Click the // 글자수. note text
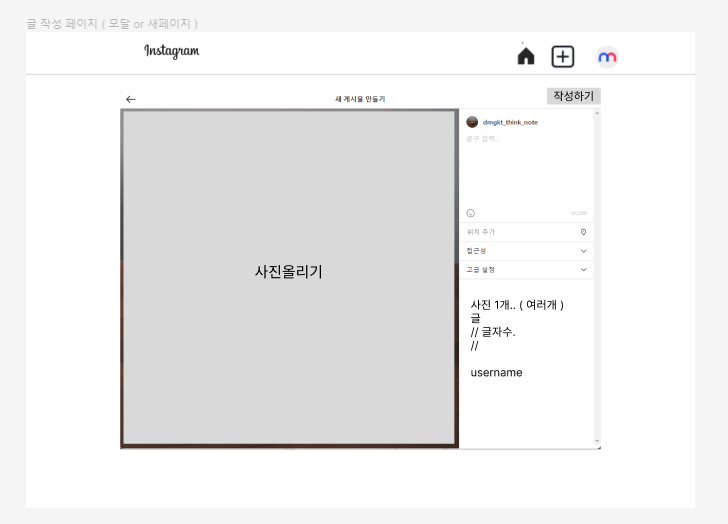The width and height of the screenshot is (728, 524). point(493,332)
